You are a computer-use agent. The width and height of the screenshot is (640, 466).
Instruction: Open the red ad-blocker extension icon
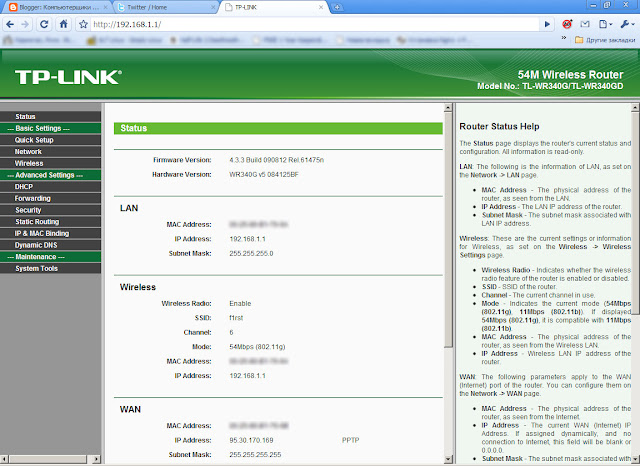pos(567,24)
